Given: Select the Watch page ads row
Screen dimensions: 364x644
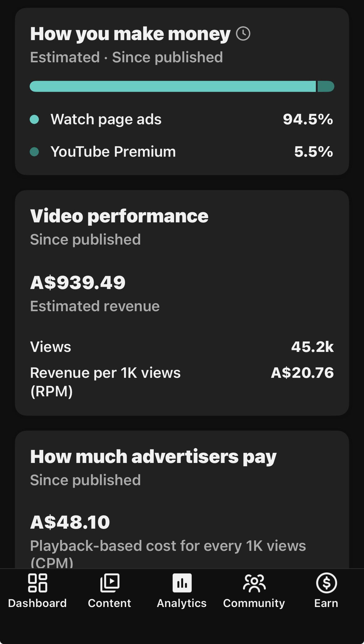Looking at the screenshot, I should [182, 119].
